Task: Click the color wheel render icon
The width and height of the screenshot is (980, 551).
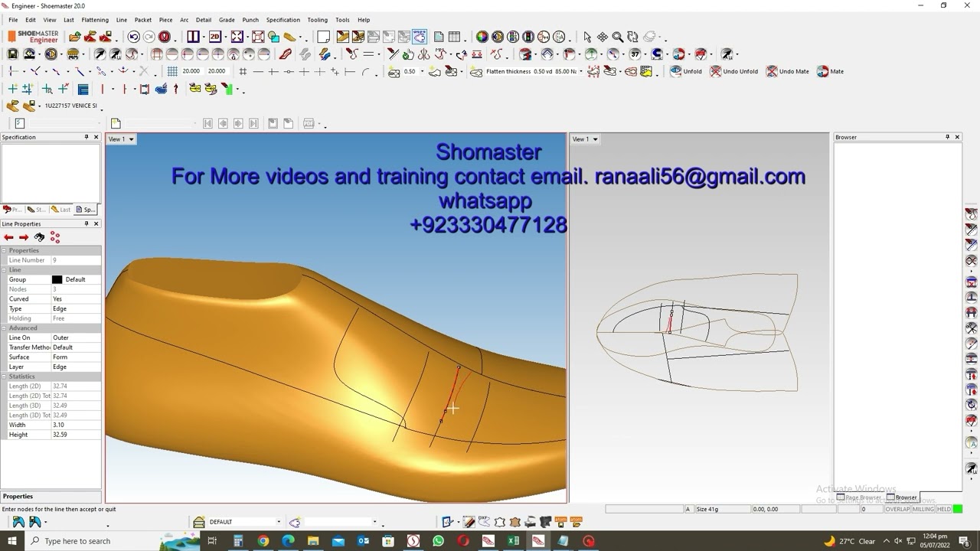Action: [482, 37]
